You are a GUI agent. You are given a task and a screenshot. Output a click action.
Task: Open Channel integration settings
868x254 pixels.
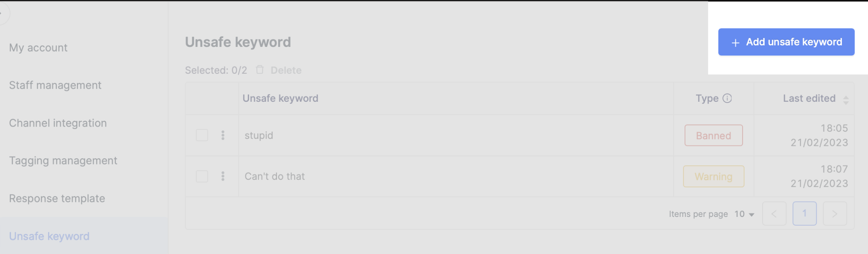58,123
